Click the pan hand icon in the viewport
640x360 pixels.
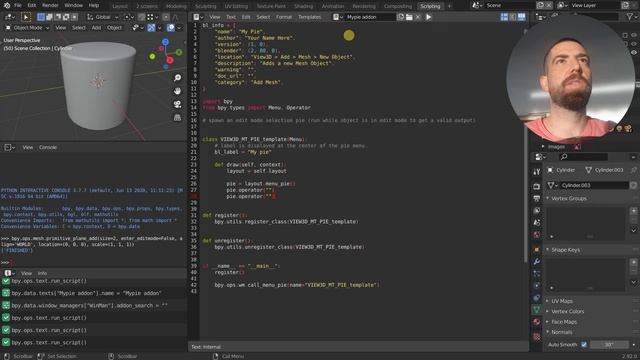pyautogui.click(x=177, y=91)
